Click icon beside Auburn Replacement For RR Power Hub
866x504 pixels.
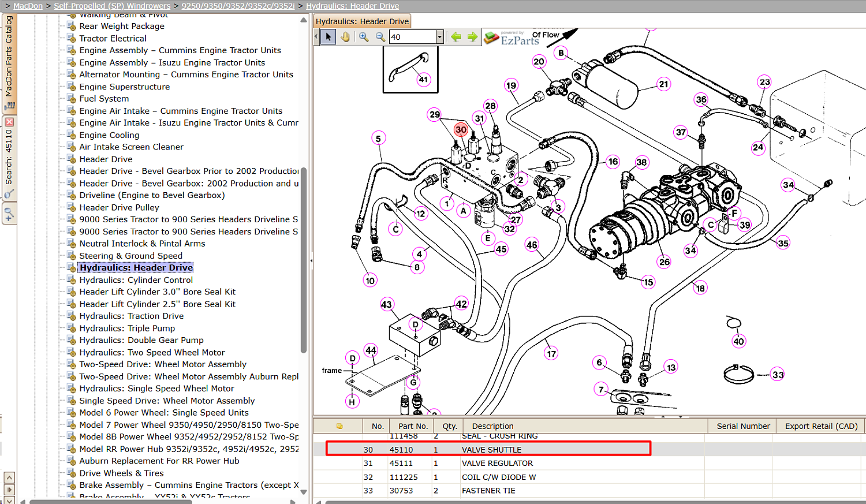[x=72, y=461]
